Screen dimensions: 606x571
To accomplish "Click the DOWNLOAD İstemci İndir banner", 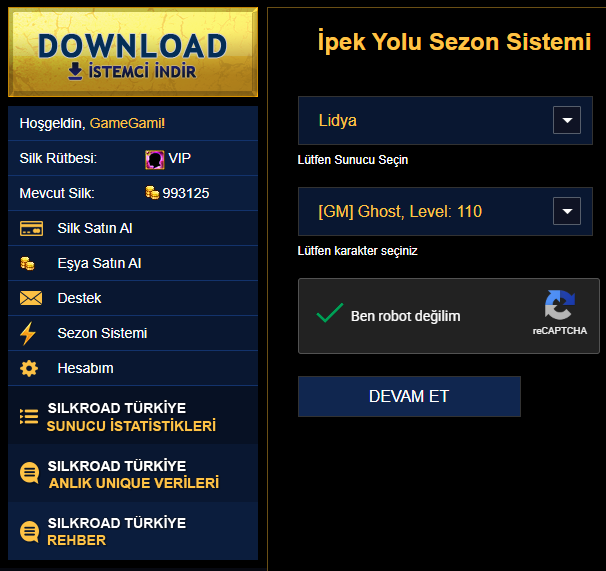I will 133,52.
